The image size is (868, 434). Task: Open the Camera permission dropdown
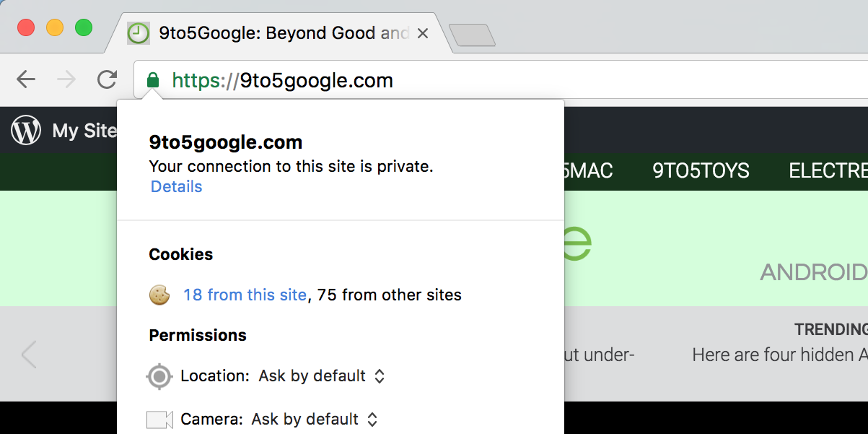pyautogui.click(x=315, y=420)
